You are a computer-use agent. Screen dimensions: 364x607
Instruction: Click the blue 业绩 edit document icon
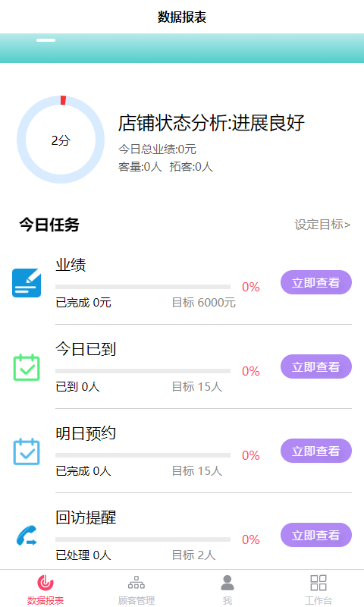(x=27, y=283)
